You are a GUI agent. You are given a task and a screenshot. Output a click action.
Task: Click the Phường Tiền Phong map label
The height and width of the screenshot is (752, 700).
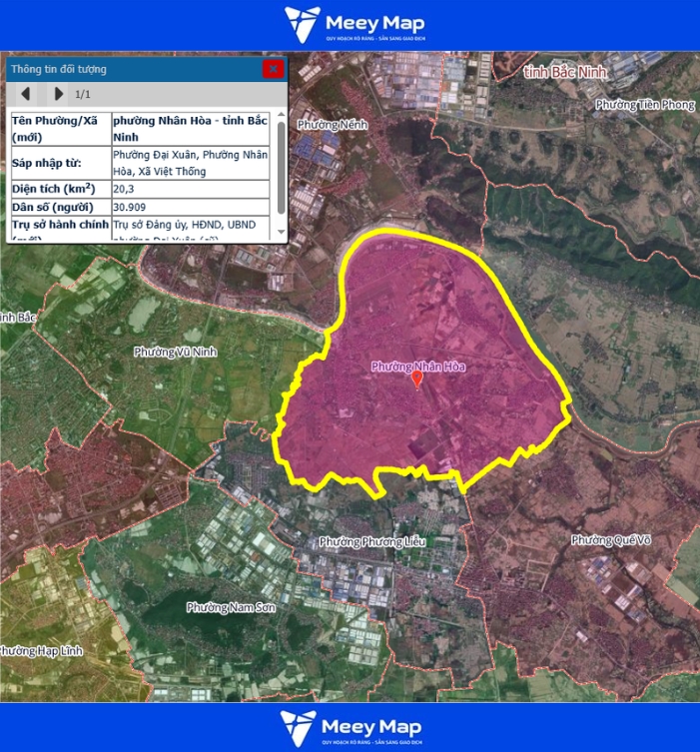tap(644, 105)
